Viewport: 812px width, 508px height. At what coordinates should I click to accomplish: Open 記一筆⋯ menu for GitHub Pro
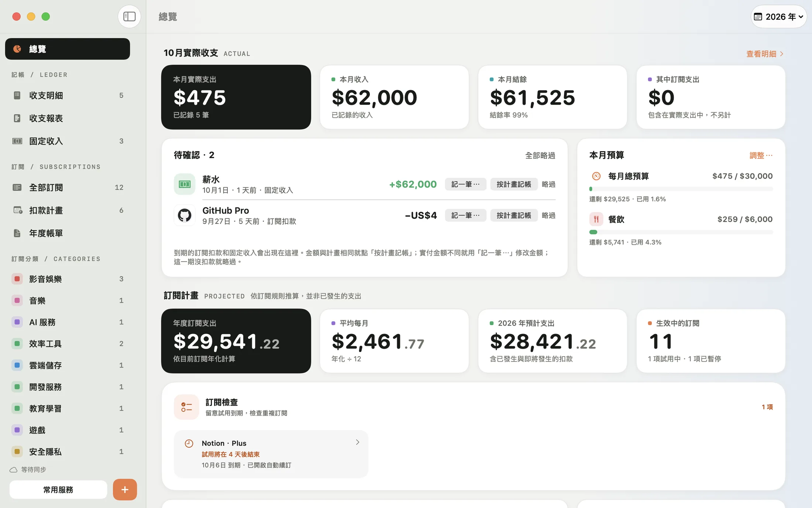point(465,215)
